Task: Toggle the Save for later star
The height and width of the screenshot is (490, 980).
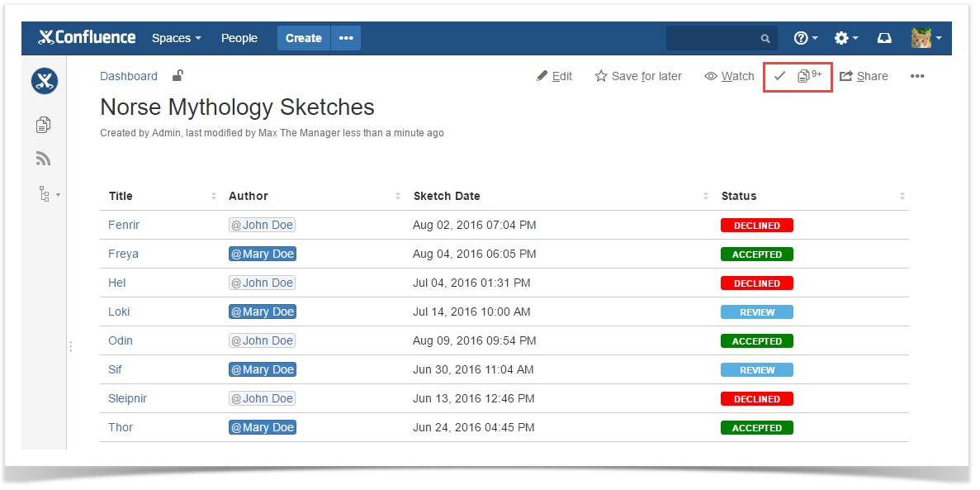Action: (637, 76)
